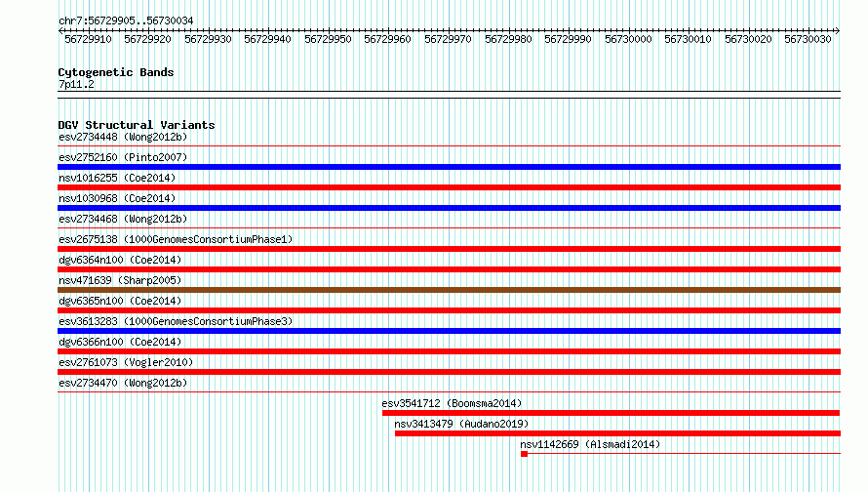This screenshot has height=492, width=868.
Task: Click ruler position 56729920
Action: (148, 39)
